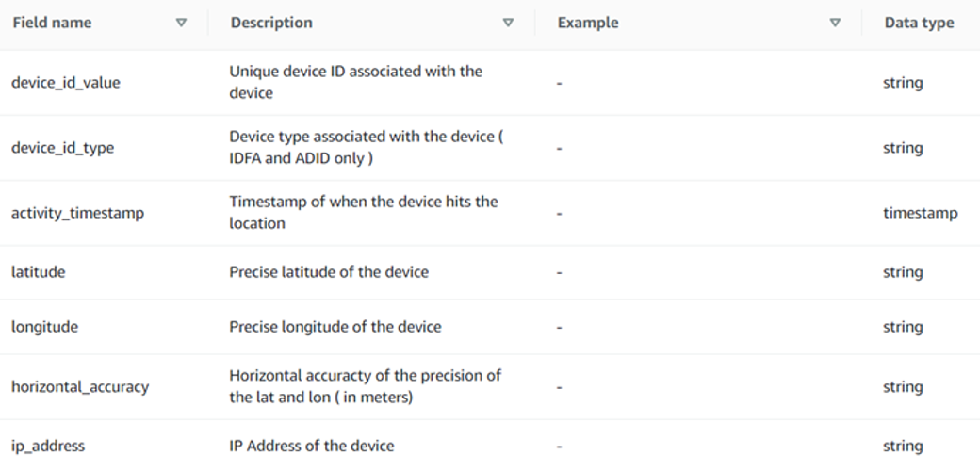
Task: Click 'Horizontal accuracty of the precision' description
Action: point(365,386)
